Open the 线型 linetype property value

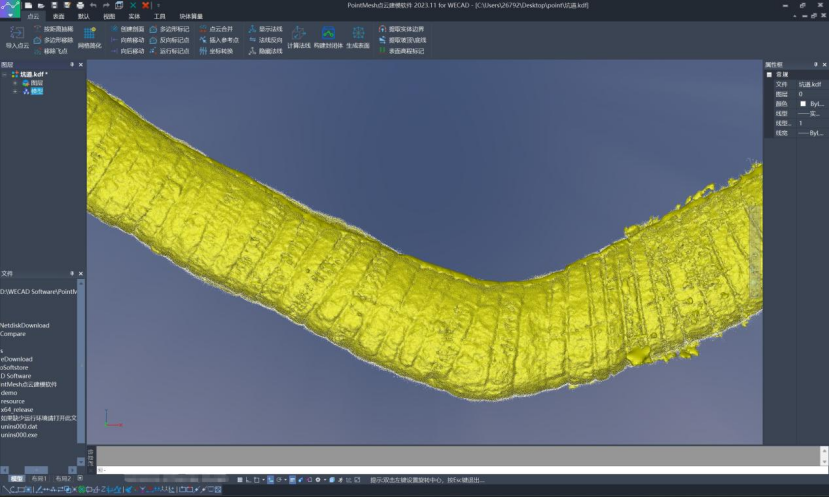[x=811, y=114]
